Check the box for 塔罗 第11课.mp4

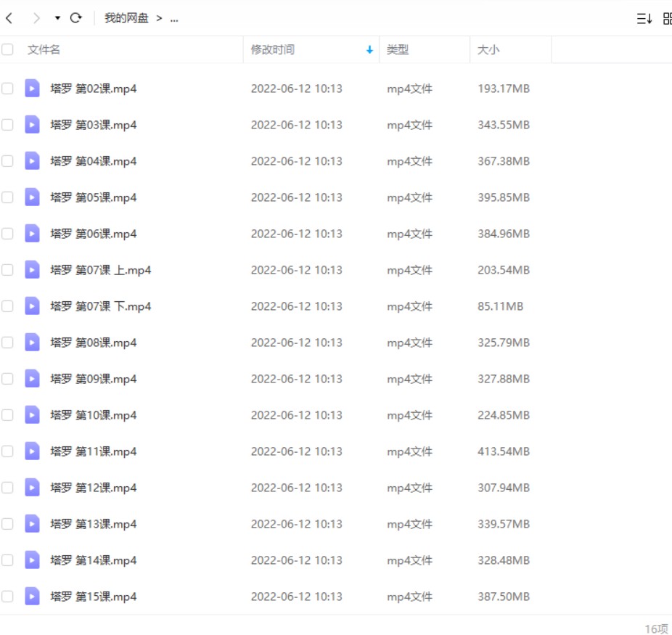pyautogui.click(x=7, y=451)
